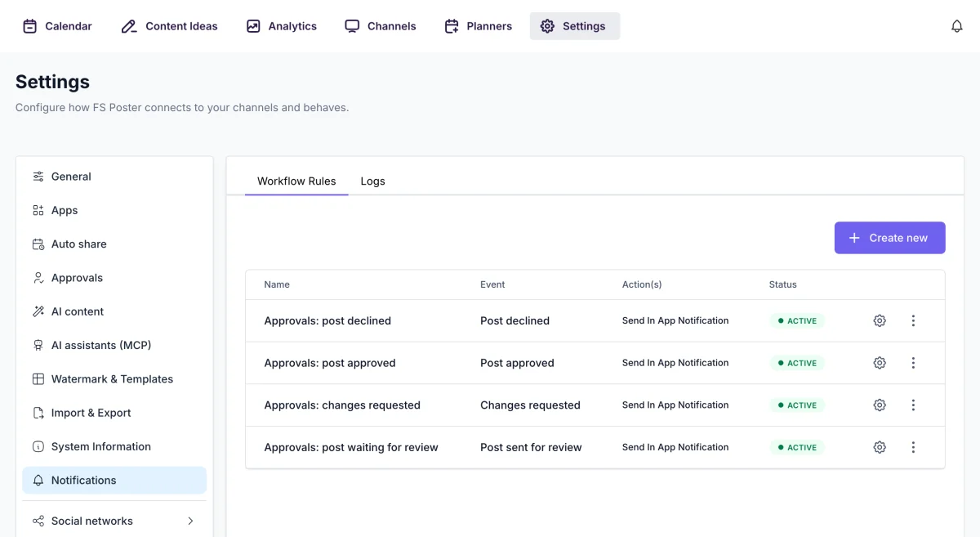980x537 pixels.
Task: Click 'Post sent for review' event cell
Action: pyautogui.click(x=531, y=447)
